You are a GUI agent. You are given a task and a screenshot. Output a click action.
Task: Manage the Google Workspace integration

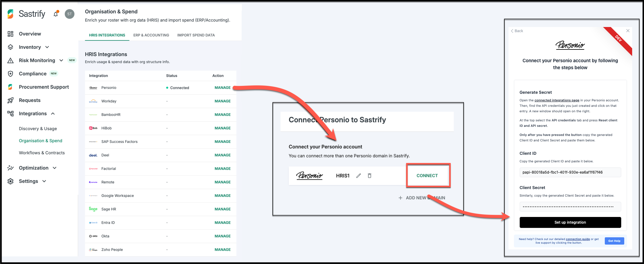pos(223,196)
